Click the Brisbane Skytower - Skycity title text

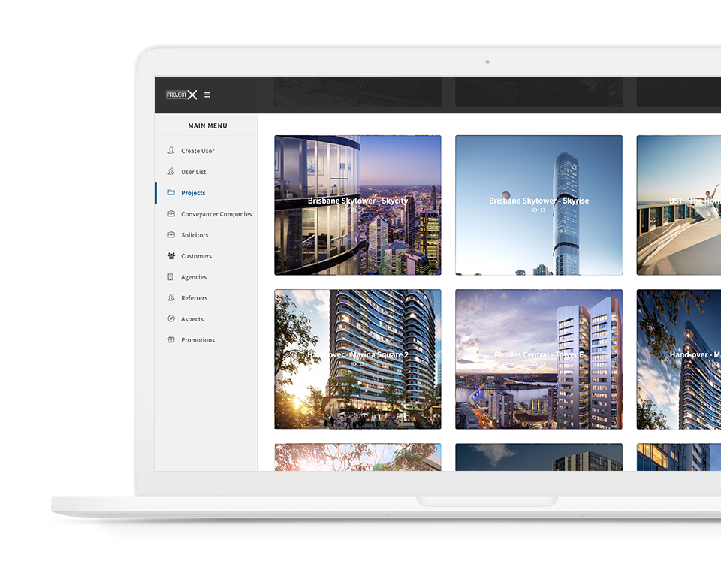[x=357, y=201]
